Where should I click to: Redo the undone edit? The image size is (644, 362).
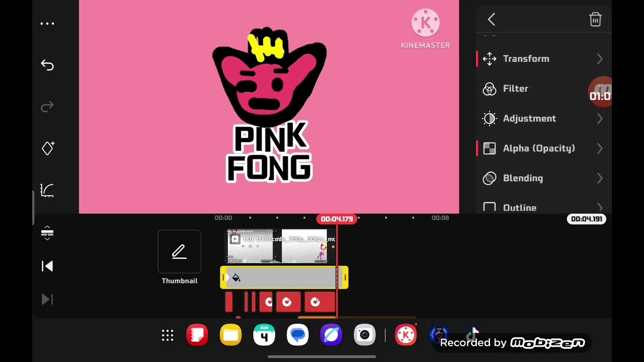click(x=47, y=107)
